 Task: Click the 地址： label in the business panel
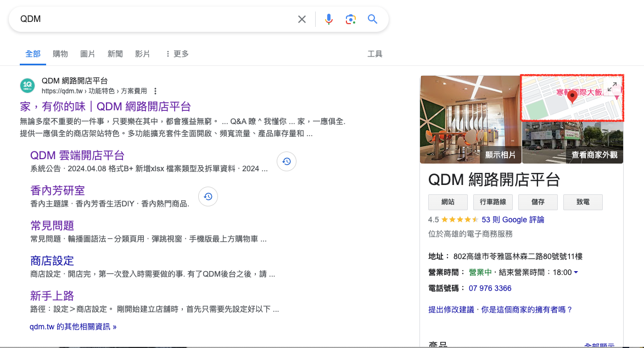coord(439,256)
